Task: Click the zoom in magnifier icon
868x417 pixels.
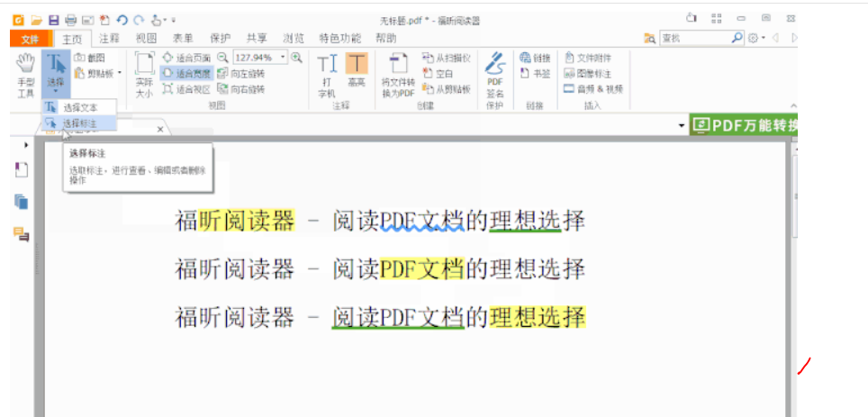Action: coord(297,57)
